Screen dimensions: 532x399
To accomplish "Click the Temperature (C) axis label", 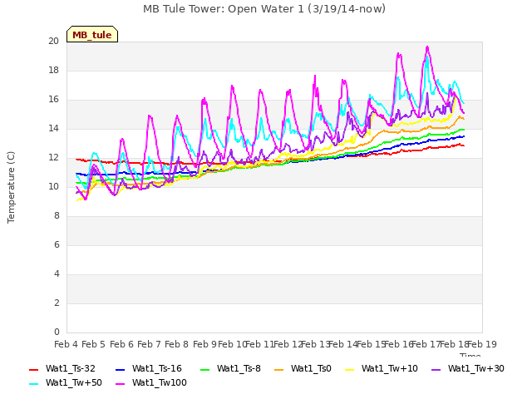I will click(11, 187).
